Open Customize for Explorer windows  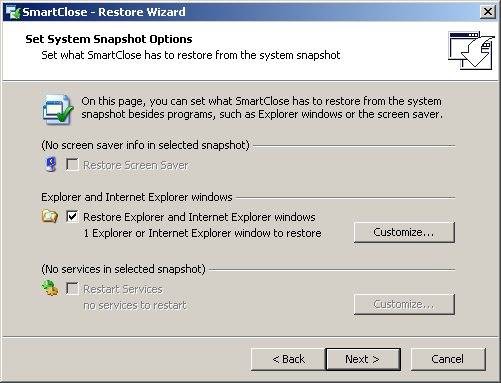point(404,232)
